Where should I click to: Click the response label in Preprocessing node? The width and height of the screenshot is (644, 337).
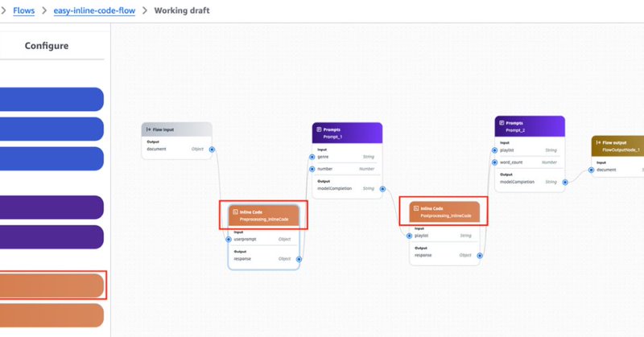pos(242,259)
